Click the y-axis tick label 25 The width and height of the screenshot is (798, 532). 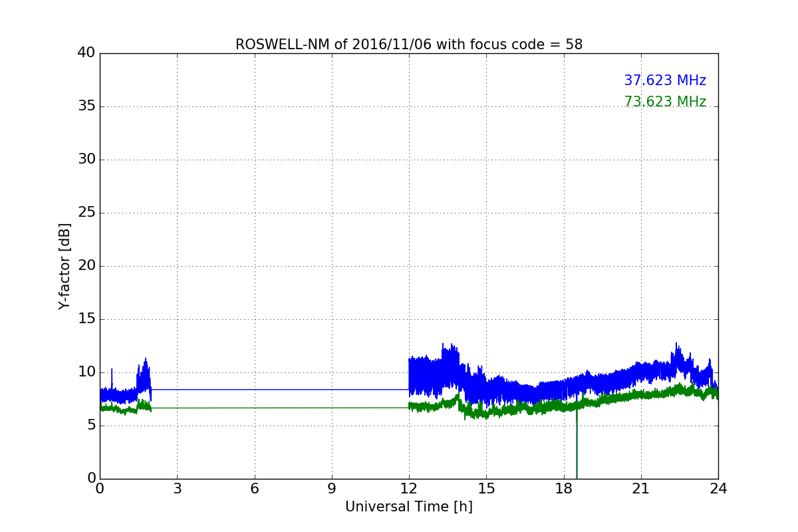coord(86,213)
